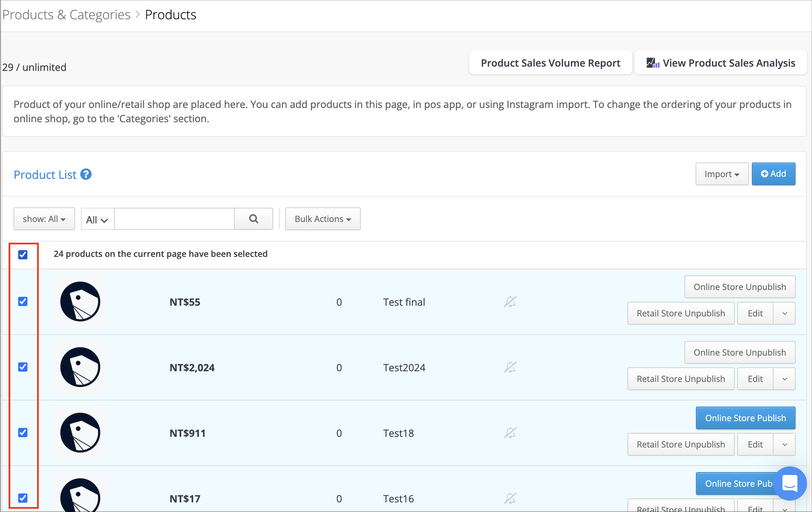Open Product Sales Volume Report
Image resolution: width=812 pixels, height=512 pixels.
click(551, 63)
